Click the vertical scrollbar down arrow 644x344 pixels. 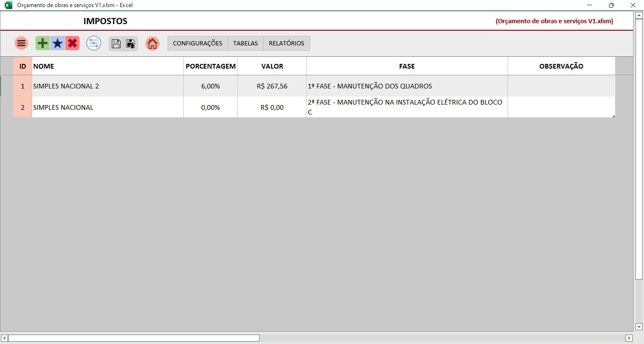click(x=639, y=326)
